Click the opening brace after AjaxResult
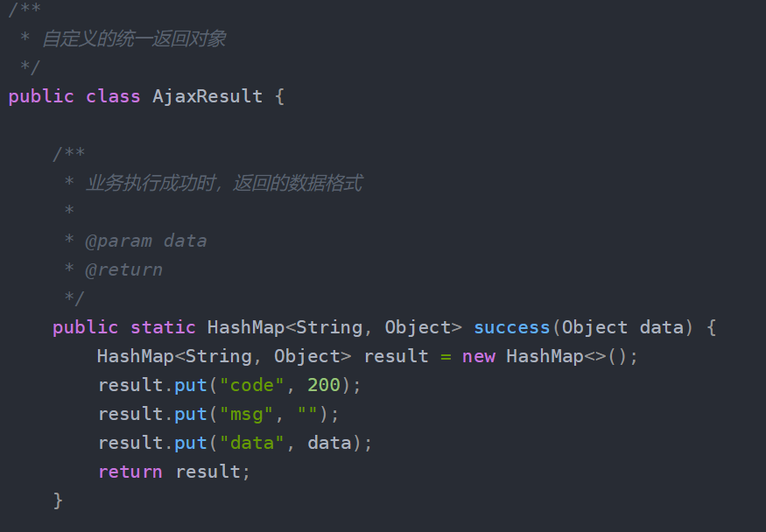 click(279, 96)
